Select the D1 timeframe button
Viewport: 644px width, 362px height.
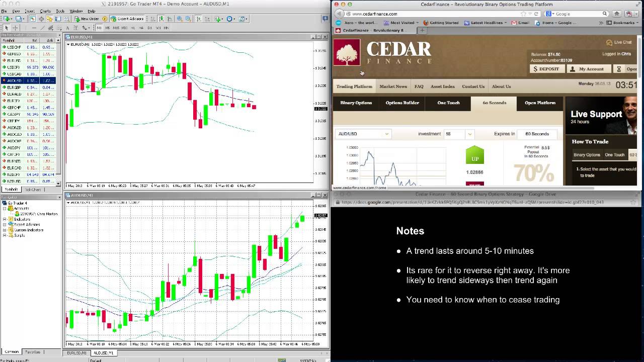pos(149,28)
